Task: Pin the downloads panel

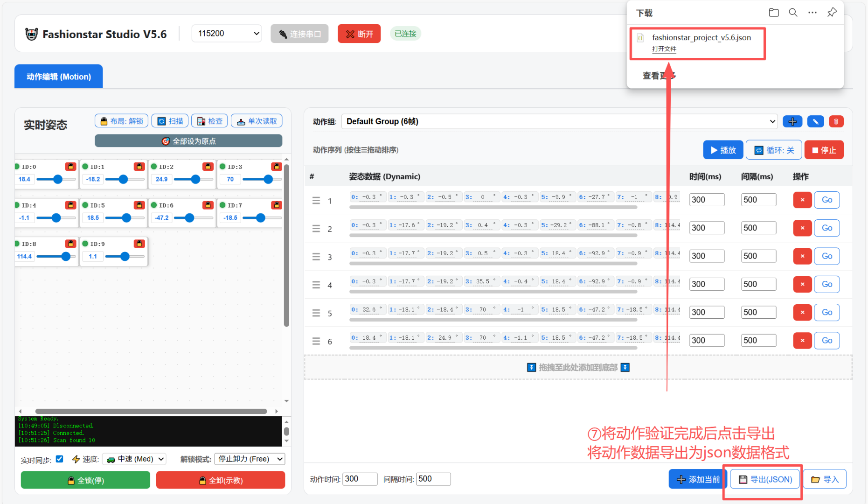Action: (832, 13)
